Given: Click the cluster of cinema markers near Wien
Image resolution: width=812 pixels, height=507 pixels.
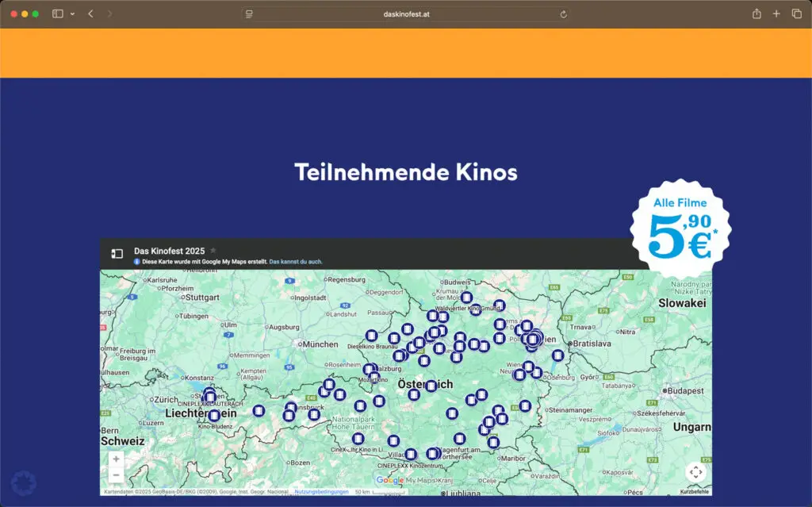Looking at the screenshot, I should pyautogui.click(x=533, y=339).
